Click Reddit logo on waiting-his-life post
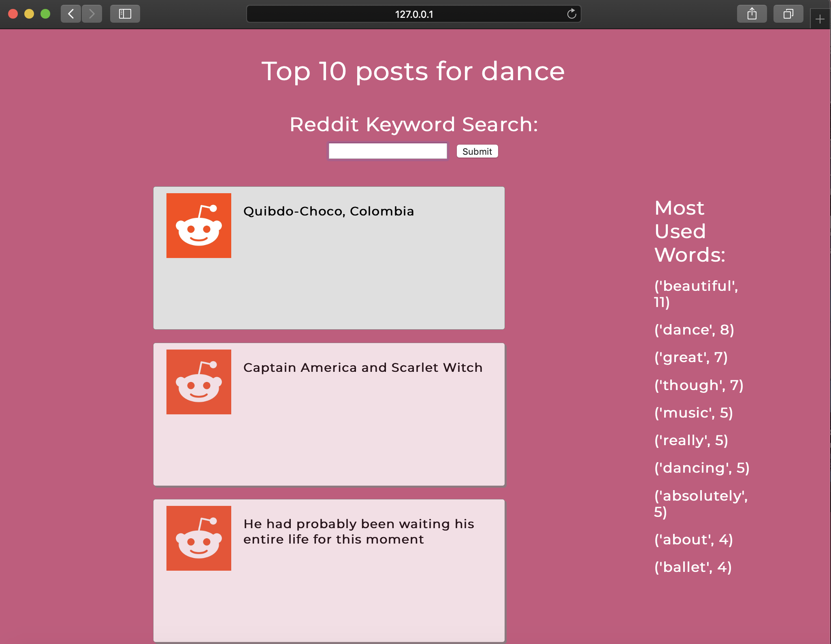831x644 pixels. (x=199, y=538)
